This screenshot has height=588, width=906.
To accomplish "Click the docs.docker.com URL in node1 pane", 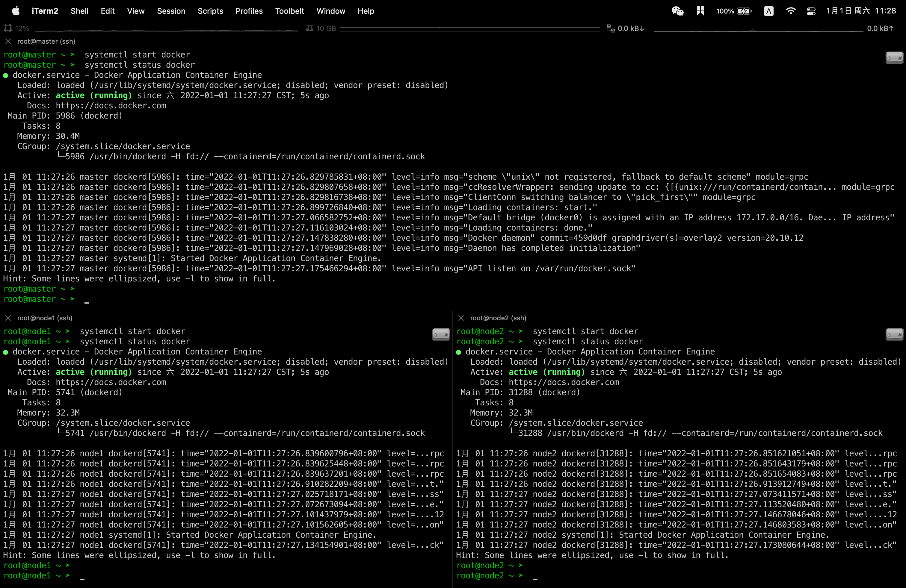I will [111, 382].
